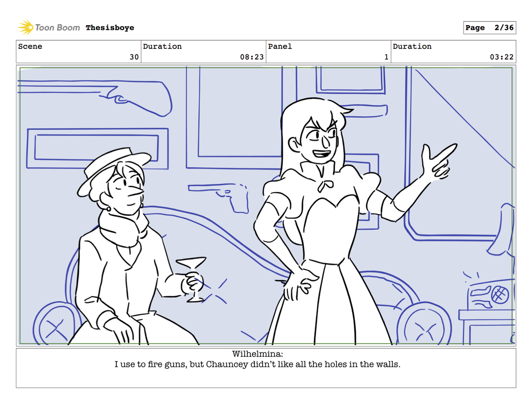The height and width of the screenshot is (412, 532).
Task: Click the scene number '30'
Action: tap(134, 57)
